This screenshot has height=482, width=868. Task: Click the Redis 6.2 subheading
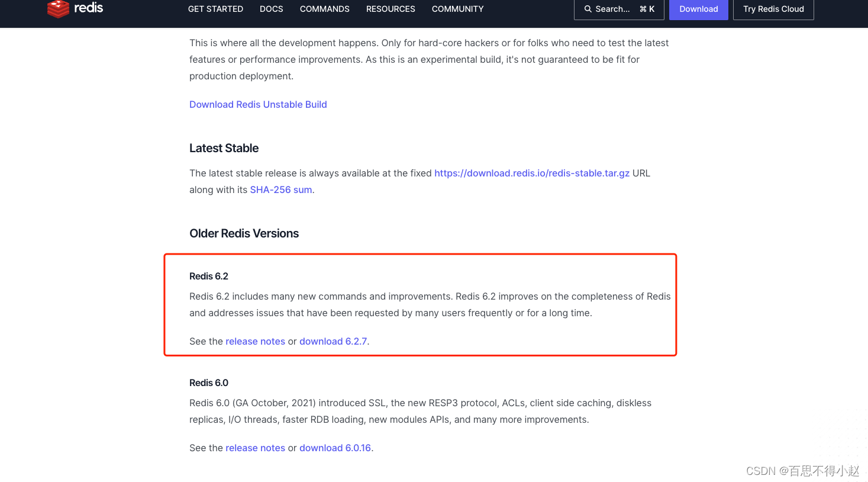(x=209, y=276)
